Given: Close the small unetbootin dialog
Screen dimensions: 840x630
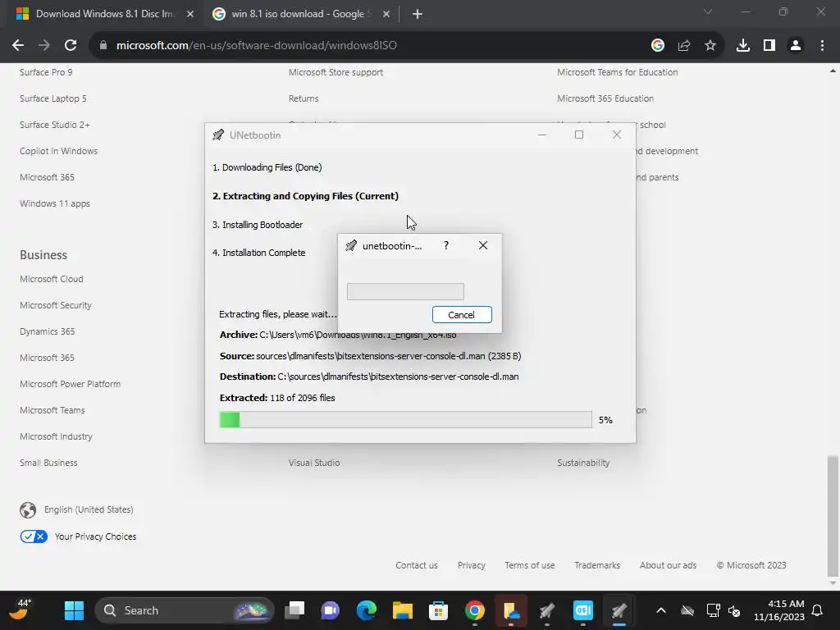Looking at the screenshot, I should click(x=482, y=245).
